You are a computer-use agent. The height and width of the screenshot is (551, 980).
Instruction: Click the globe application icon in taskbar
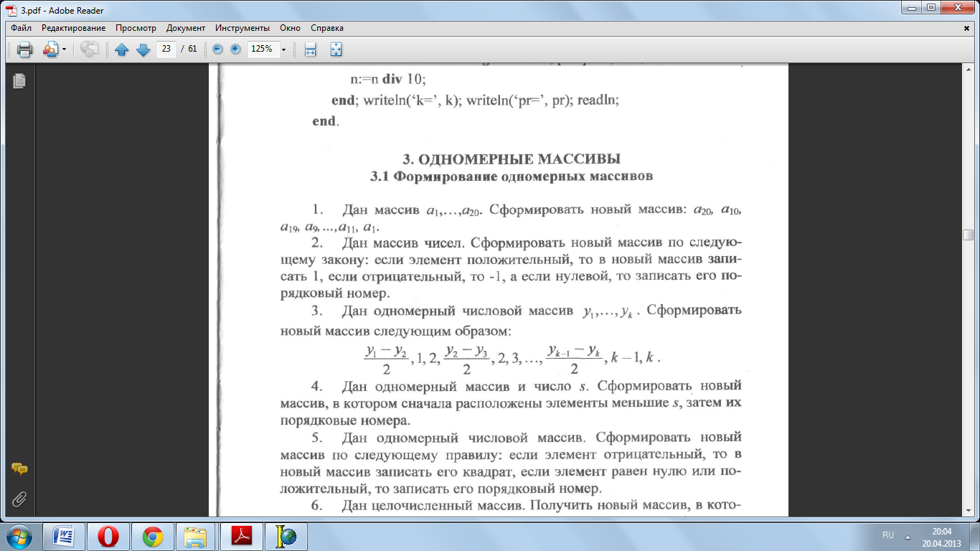tap(286, 537)
